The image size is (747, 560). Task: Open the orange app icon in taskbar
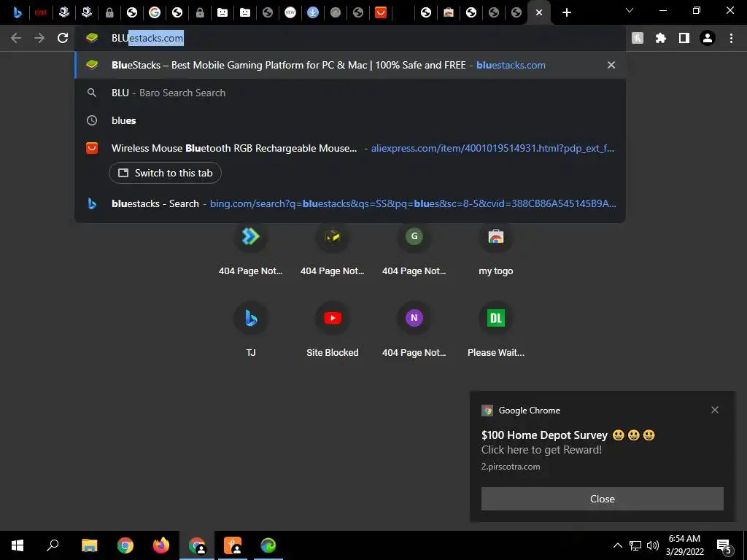click(233, 545)
